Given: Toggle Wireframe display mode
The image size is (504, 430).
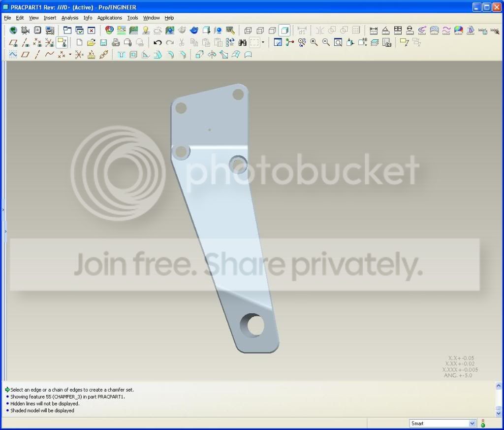Looking at the screenshot, I should coord(248,31).
